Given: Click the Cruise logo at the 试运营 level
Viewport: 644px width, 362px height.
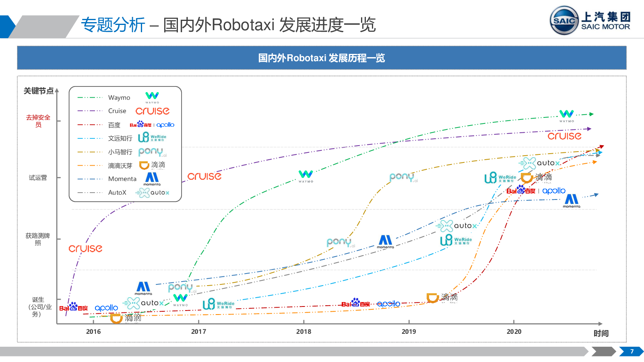Looking at the screenshot, I should coord(204,176).
